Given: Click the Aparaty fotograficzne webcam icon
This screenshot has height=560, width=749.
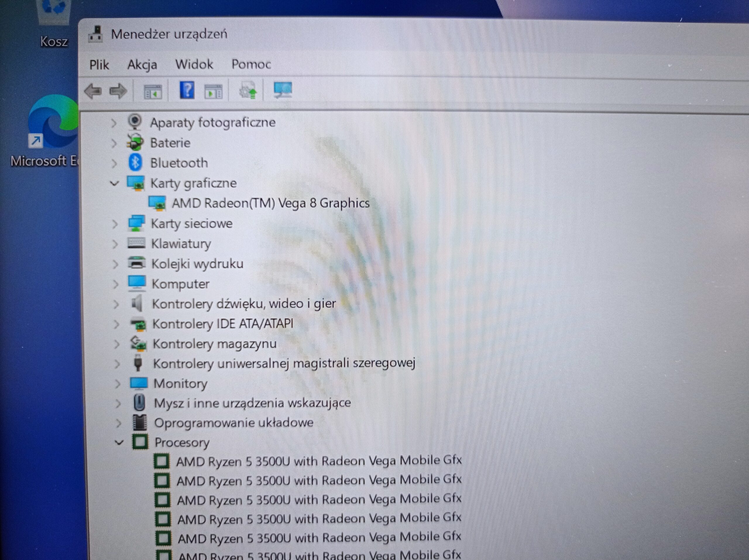Looking at the screenshot, I should (x=135, y=122).
